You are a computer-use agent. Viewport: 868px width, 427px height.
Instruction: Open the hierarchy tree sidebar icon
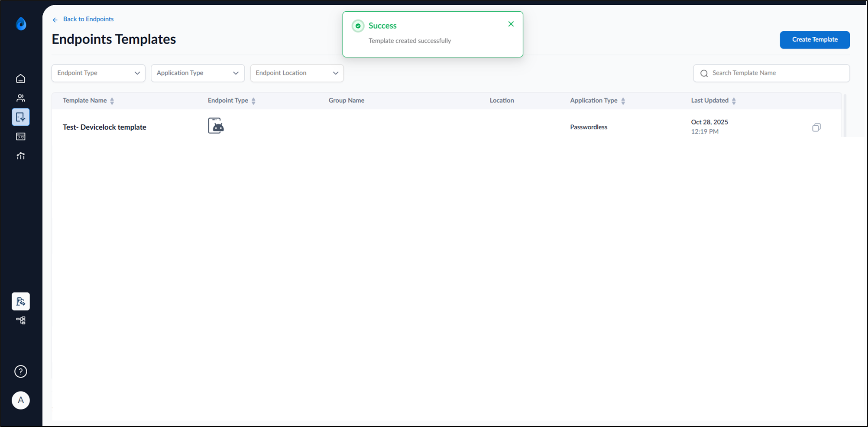[x=20, y=320]
